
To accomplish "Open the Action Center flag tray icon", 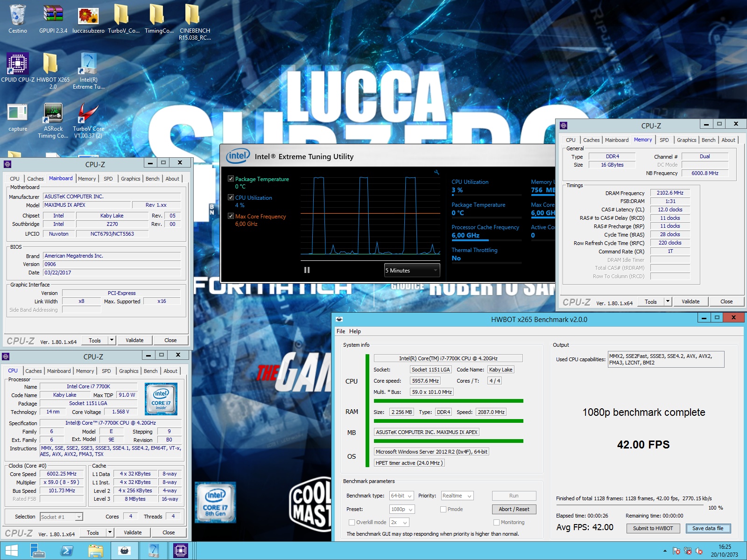I will pyautogui.click(x=676, y=551).
